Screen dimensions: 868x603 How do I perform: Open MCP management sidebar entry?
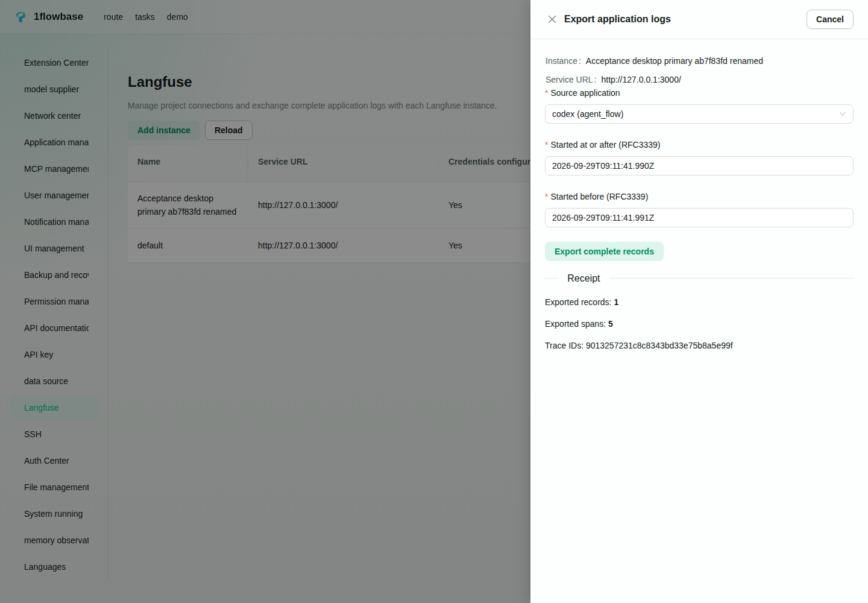click(54, 169)
